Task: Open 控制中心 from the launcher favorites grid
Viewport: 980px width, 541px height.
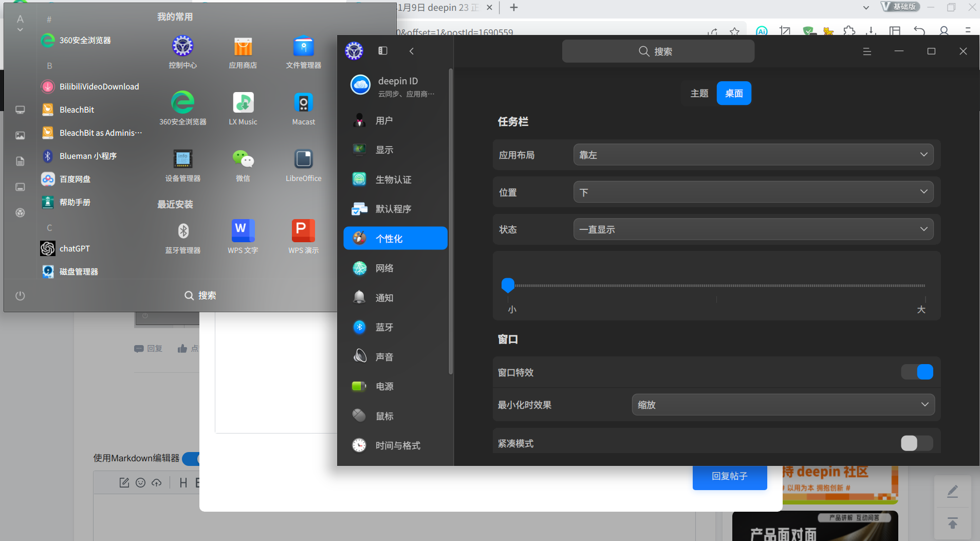Action: coord(182,51)
